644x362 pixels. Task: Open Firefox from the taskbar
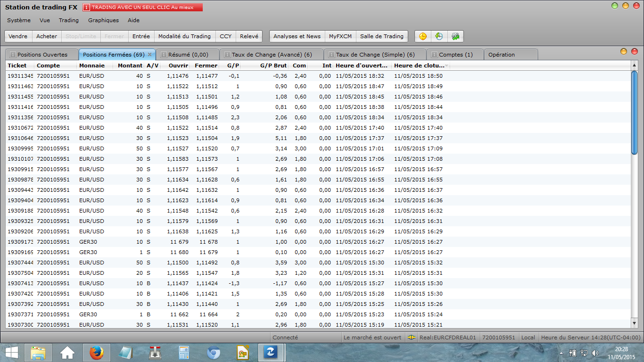(x=96, y=352)
